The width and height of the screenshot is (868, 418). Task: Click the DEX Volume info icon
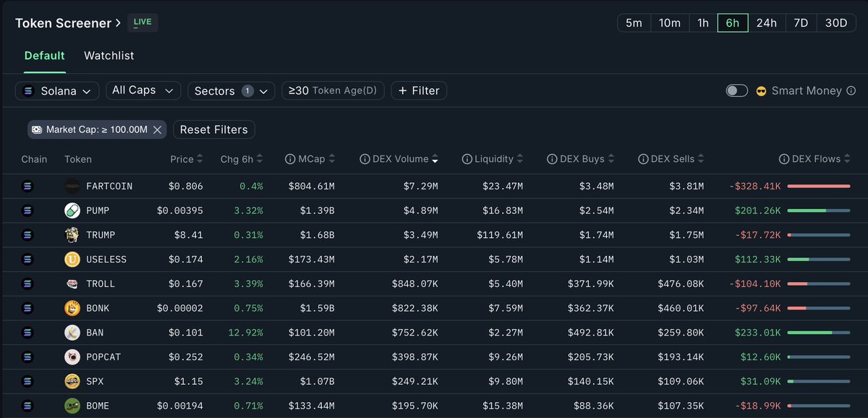364,159
